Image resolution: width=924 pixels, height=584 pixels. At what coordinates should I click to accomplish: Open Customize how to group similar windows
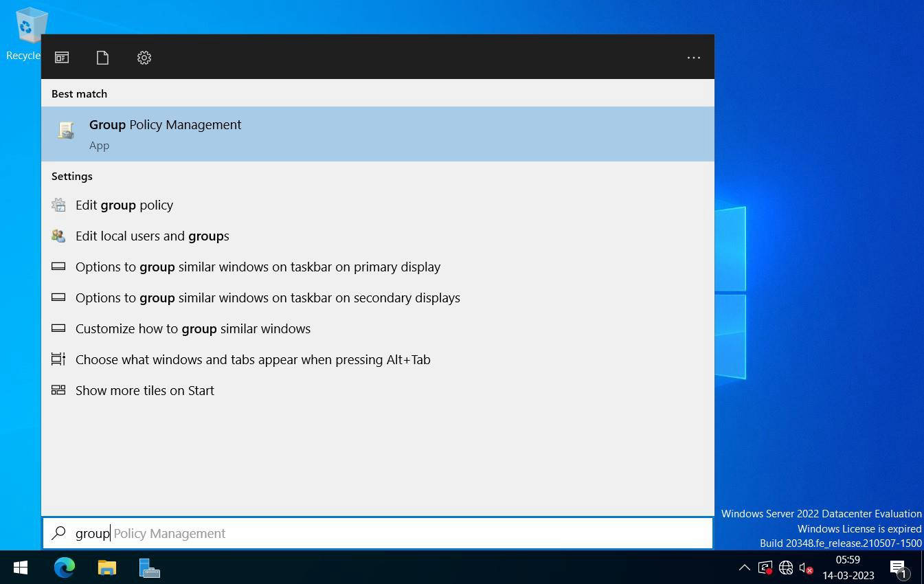[x=378, y=328]
